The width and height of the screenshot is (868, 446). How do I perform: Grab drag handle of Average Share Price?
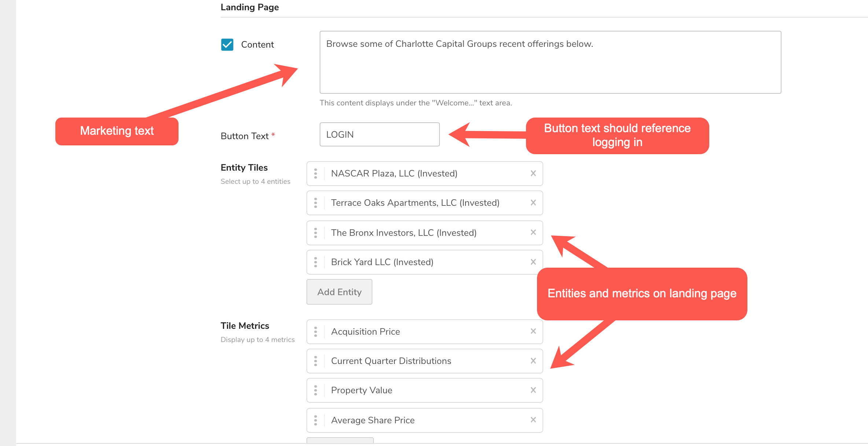tap(316, 420)
